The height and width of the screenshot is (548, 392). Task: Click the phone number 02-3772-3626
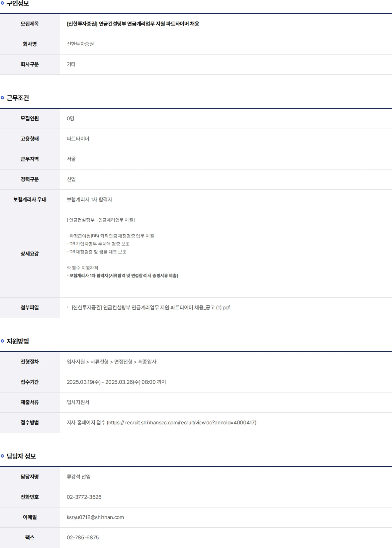click(84, 497)
